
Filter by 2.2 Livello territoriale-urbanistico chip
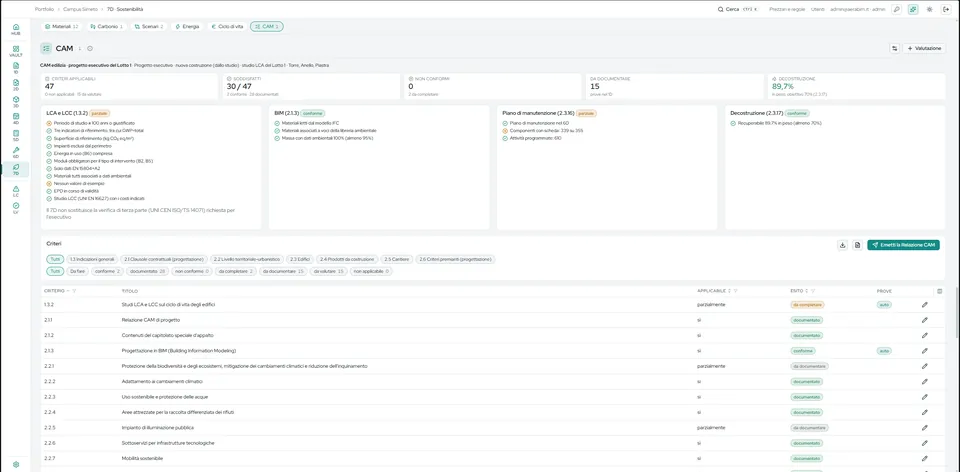tap(247, 260)
